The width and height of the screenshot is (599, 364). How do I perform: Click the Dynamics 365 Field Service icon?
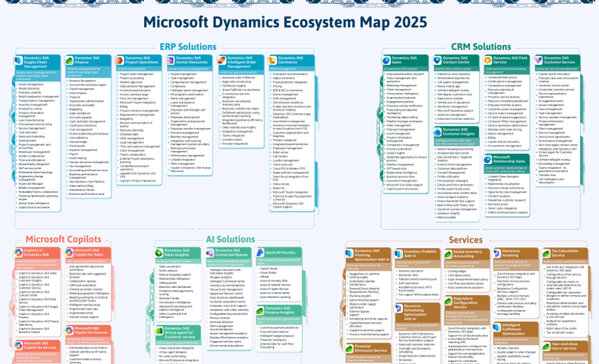[x=487, y=60]
